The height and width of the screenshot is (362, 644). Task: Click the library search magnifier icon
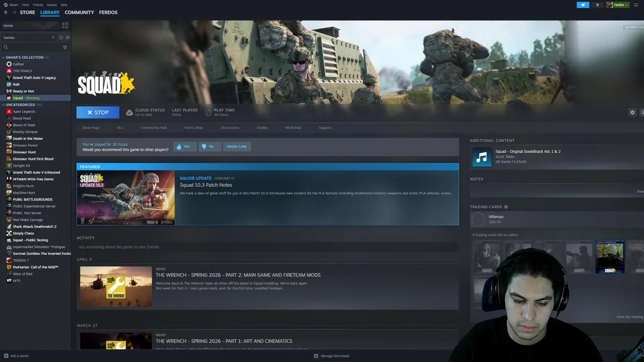(x=6, y=47)
